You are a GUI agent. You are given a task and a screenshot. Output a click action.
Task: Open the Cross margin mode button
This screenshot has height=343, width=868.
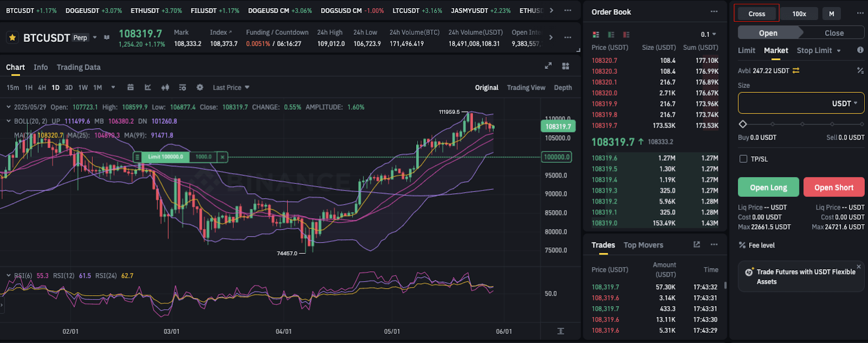[x=756, y=14]
